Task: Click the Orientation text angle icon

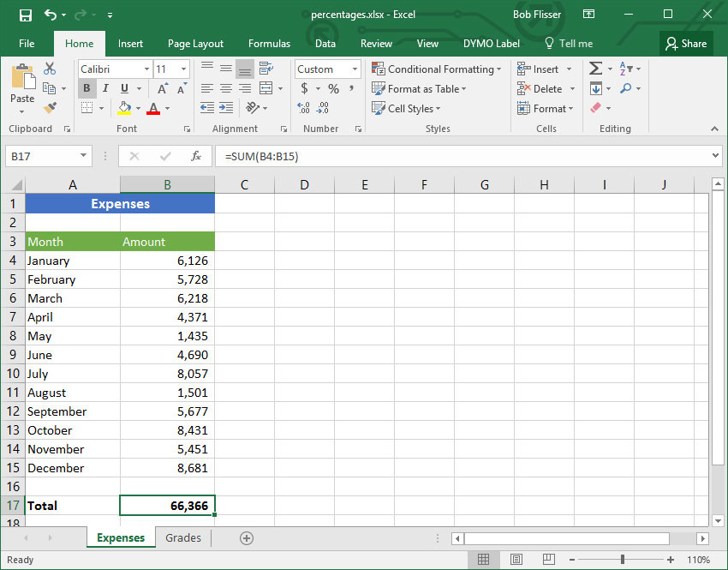Action: (253, 108)
